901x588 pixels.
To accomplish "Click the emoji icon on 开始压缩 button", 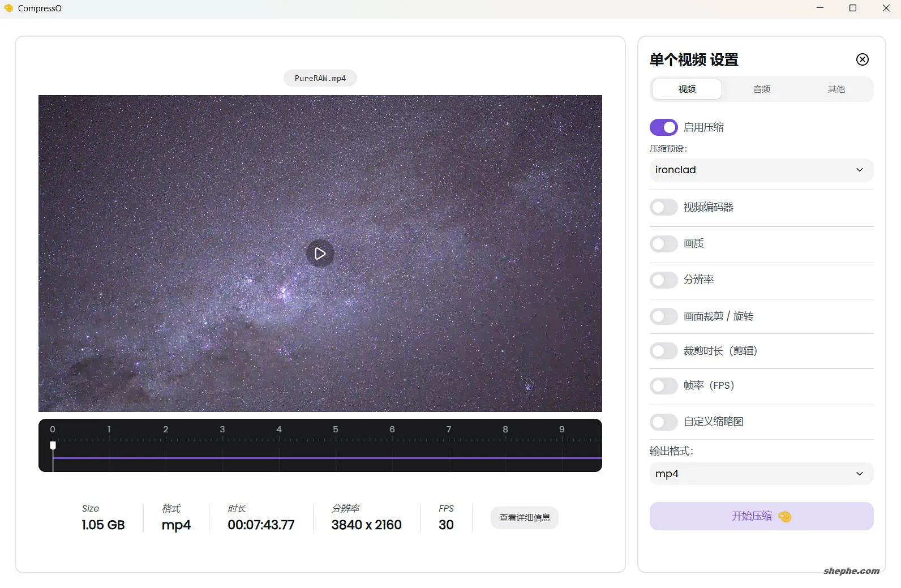I will [785, 516].
